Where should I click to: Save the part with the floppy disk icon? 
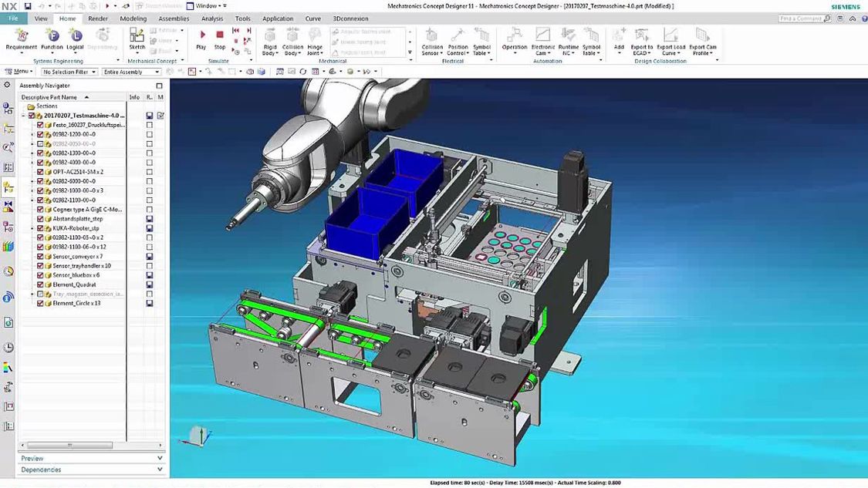(28, 6)
